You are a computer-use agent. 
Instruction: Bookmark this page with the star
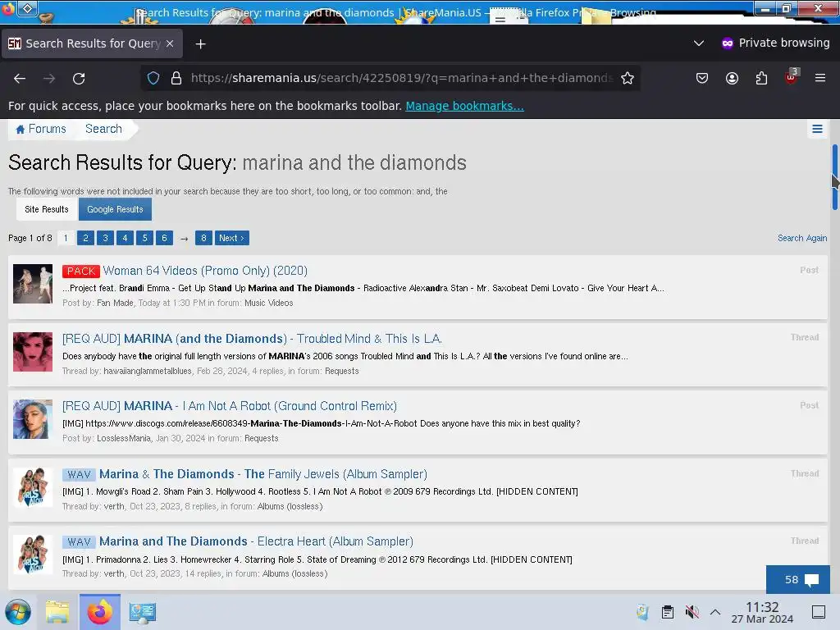(x=628, y=78)
